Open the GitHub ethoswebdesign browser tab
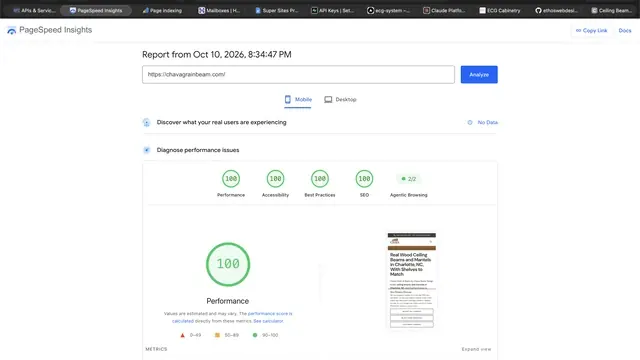Screen dimensions: 640x360 pos(556,11)
